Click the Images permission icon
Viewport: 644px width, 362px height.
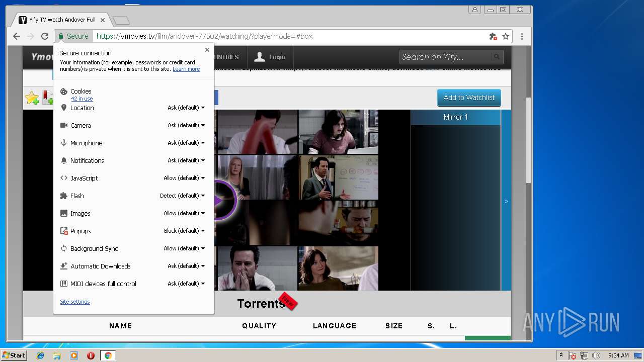[64, 213]
